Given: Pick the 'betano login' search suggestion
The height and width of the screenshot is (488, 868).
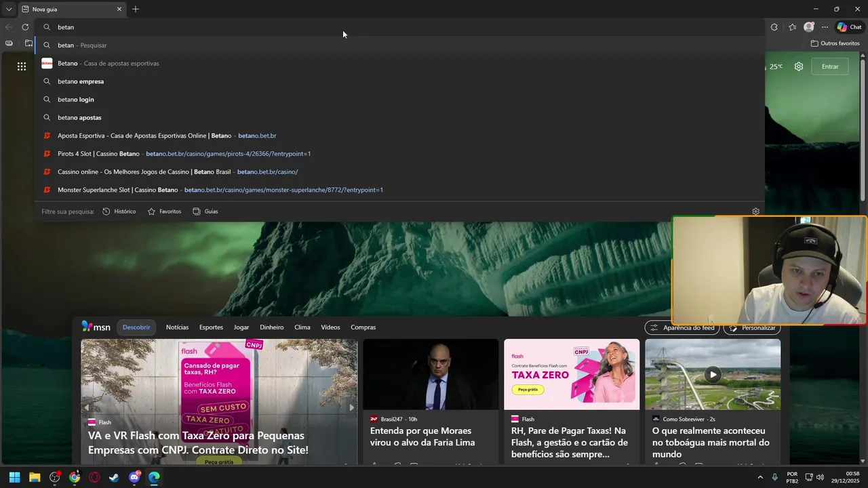Looking at the screenshot, I should point(400,100).
